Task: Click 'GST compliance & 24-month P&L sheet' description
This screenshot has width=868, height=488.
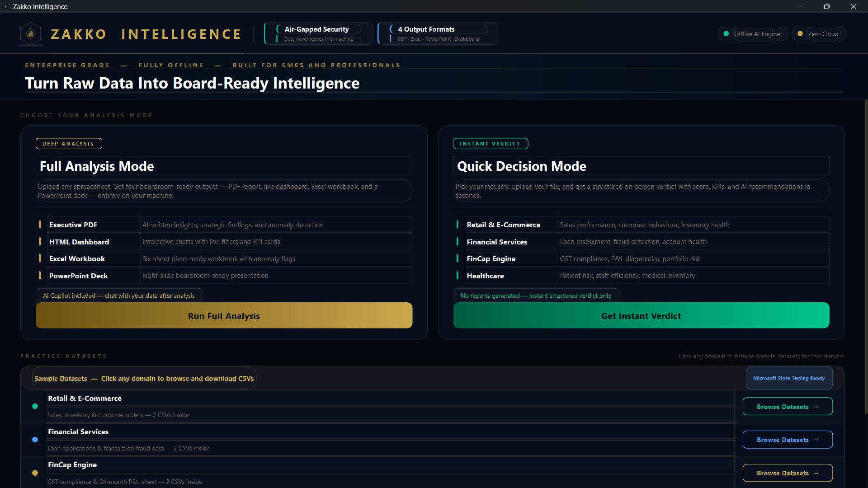Action: 125,482
